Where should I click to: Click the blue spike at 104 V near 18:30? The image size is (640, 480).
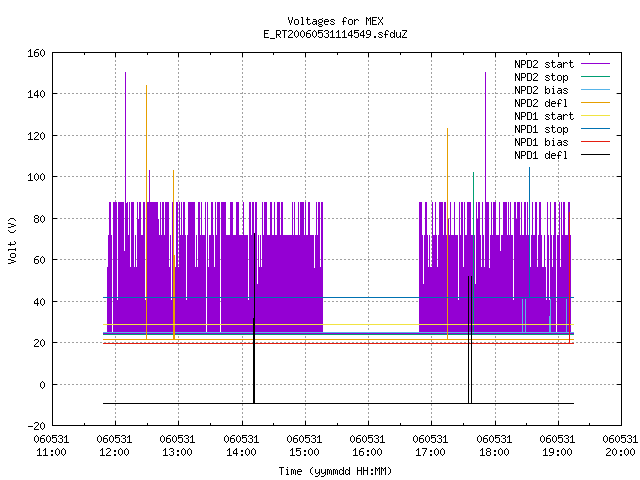[529, 232]
